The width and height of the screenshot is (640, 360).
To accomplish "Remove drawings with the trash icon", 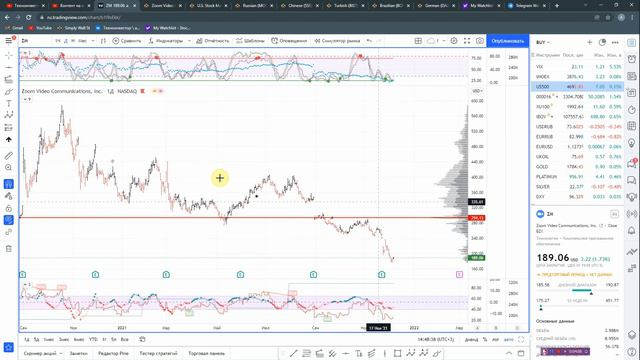I will click(x=9, y=249).
